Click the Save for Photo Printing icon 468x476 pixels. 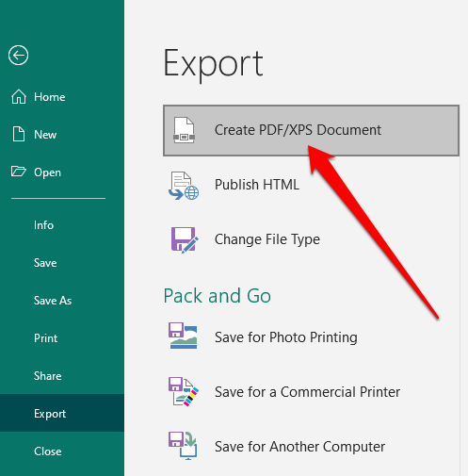183,336
